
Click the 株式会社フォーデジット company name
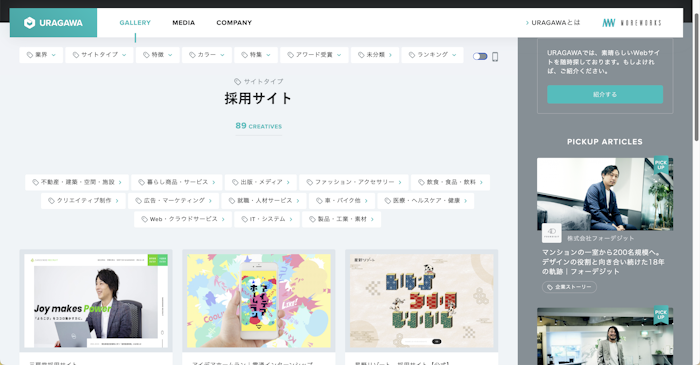tap(600, 238)
